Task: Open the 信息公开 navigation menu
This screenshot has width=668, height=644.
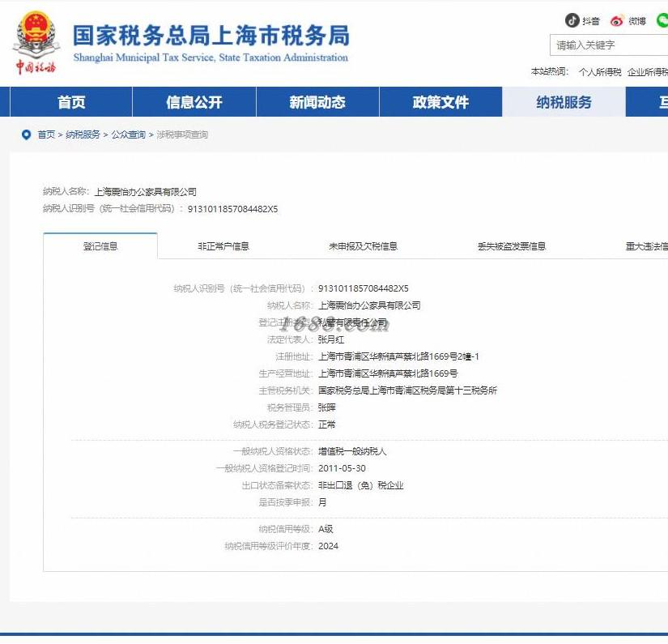Action: [x=194, y=102]
